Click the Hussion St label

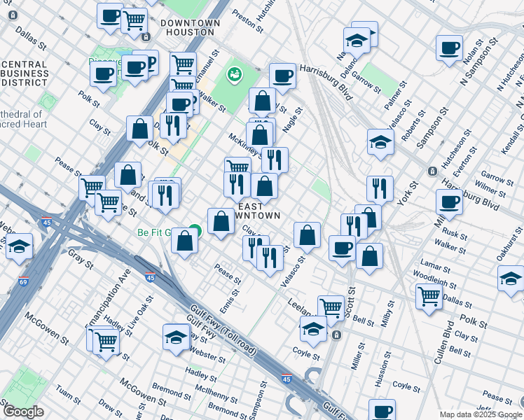(382, 370)
